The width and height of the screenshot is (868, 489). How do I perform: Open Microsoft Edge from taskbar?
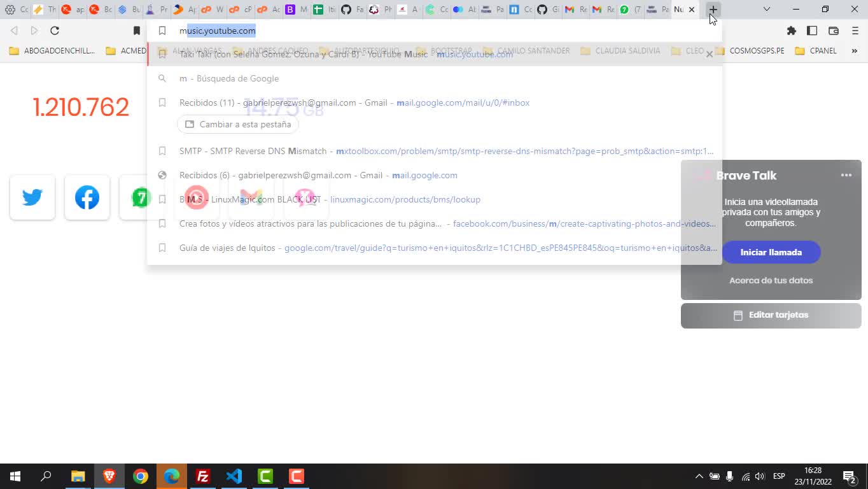(172, 476)
